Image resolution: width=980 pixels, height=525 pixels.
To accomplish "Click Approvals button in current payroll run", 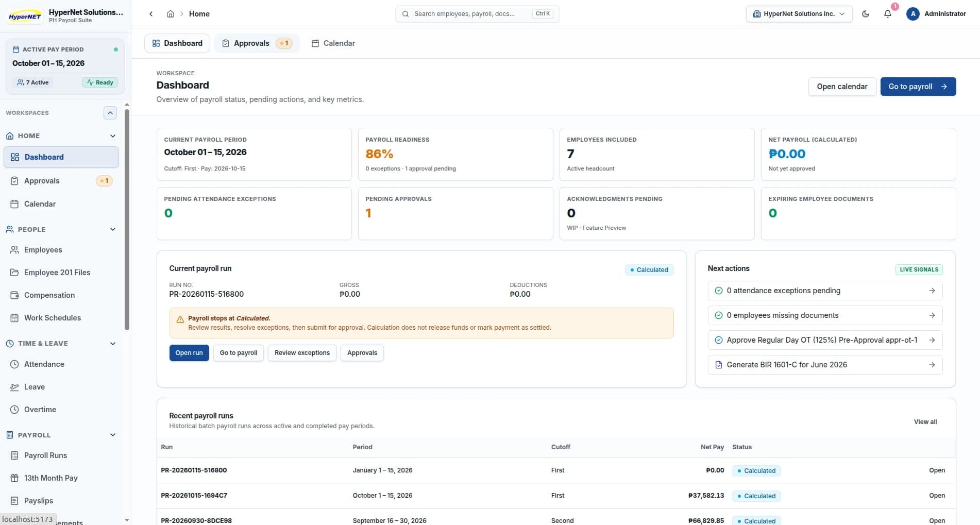I will click(x=362, y=353).
